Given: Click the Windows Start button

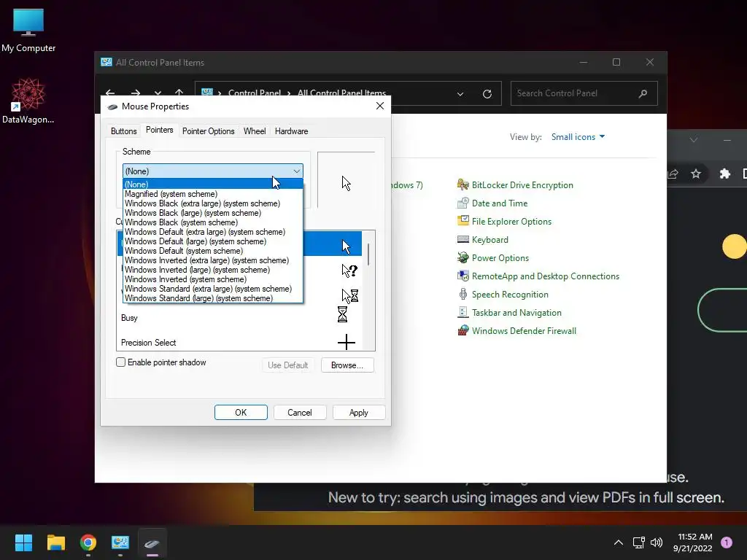Looking at the screenshot, I should [23, 542].
